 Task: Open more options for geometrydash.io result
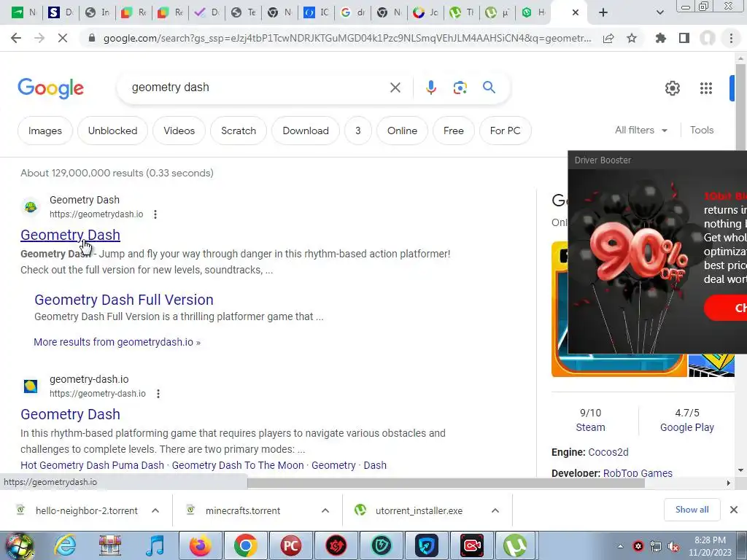coord(155,214)
